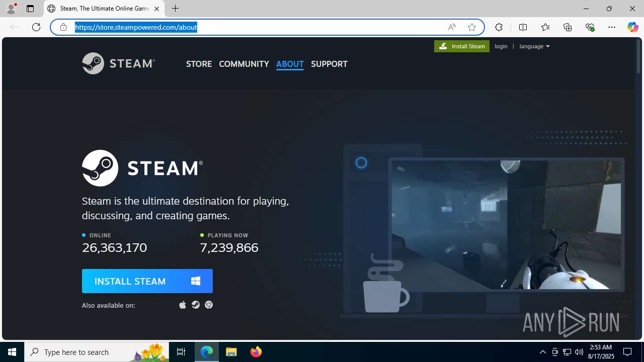The height and width of the screenshot is (362, 644).
Task: Open the SUPPORT menu item
Action: click(x=329, y=64)
